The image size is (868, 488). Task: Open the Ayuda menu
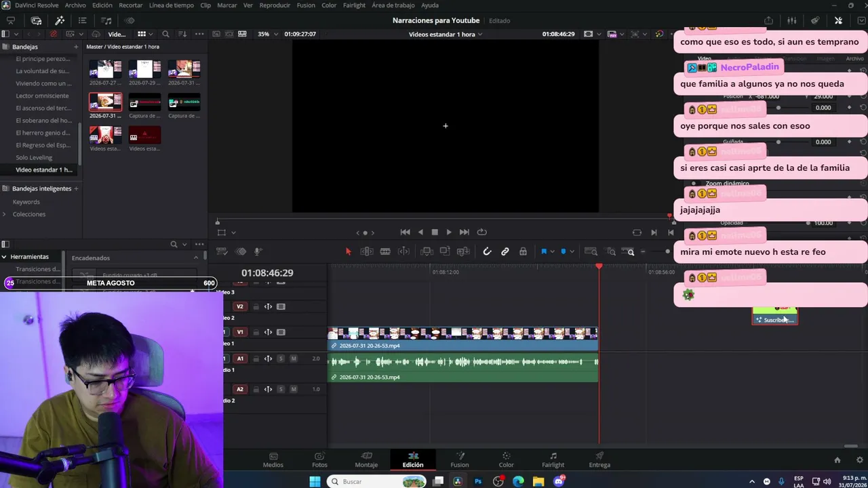[x=430, y=5]
